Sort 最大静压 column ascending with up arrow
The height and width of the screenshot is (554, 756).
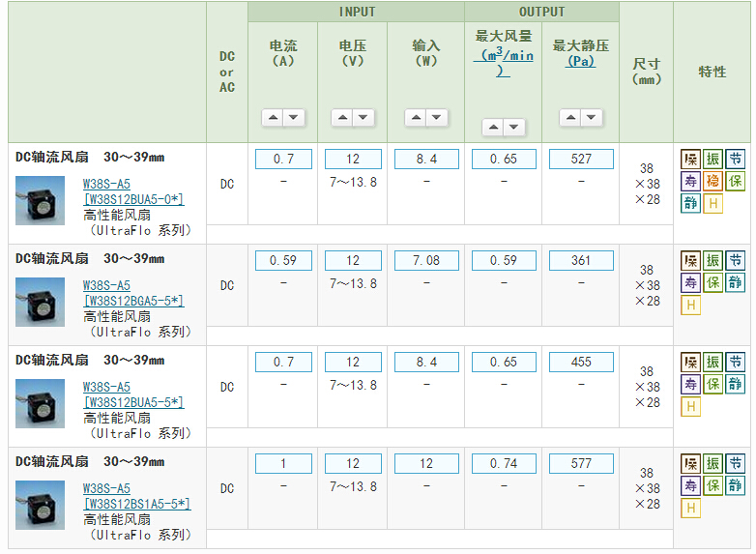[x=570, y=117]
